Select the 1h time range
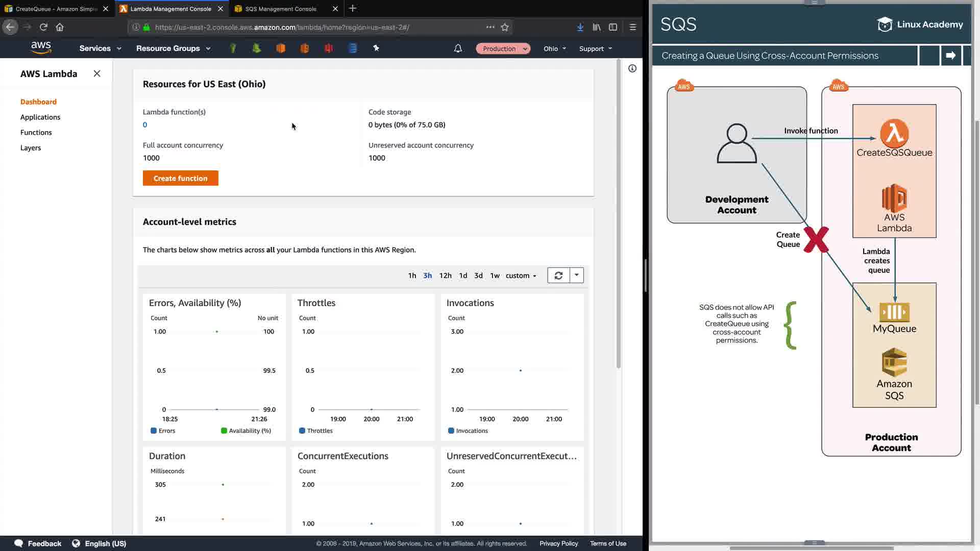Screen dimensions: 980x551 tap(412, 275)
